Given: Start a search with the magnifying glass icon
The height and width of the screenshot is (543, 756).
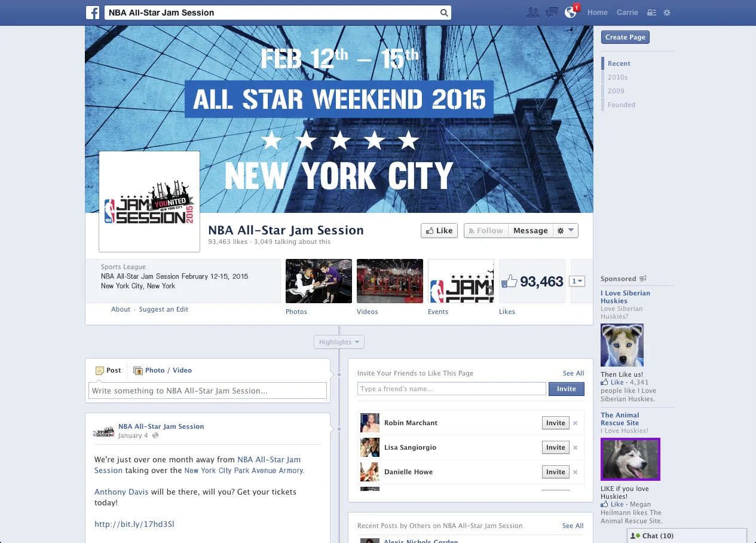Looking at the screenshot, I should pos(443,12).
